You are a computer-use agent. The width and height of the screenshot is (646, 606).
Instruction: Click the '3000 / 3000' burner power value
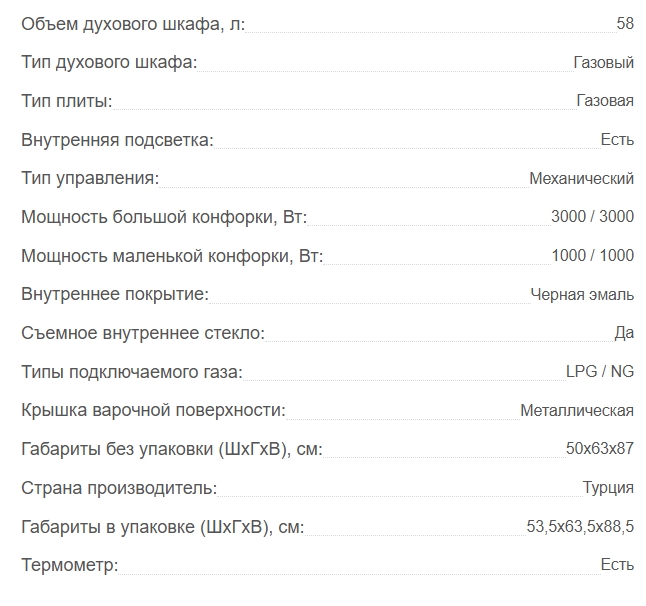592,217
